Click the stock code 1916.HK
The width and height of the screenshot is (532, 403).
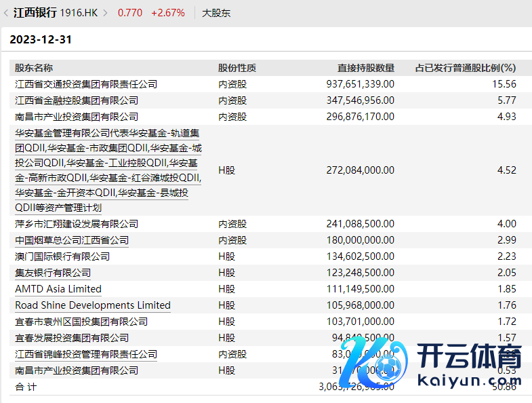click(79, 13)
